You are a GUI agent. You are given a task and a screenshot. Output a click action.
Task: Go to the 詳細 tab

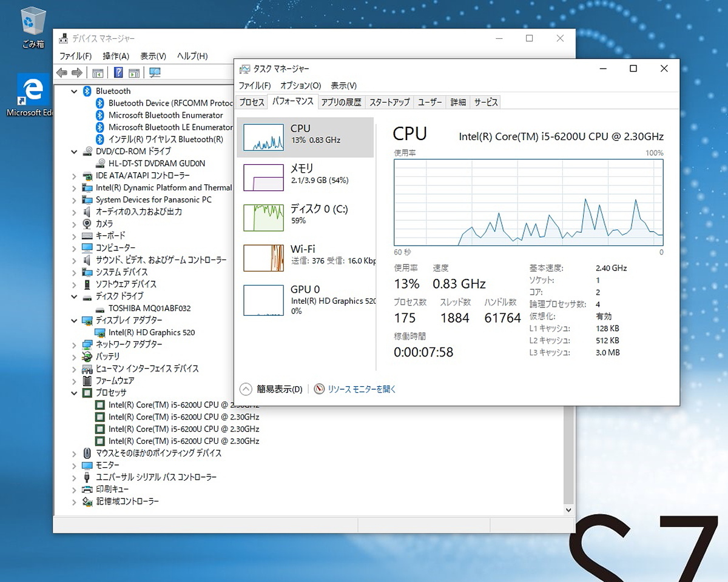[x=458, y=102]
